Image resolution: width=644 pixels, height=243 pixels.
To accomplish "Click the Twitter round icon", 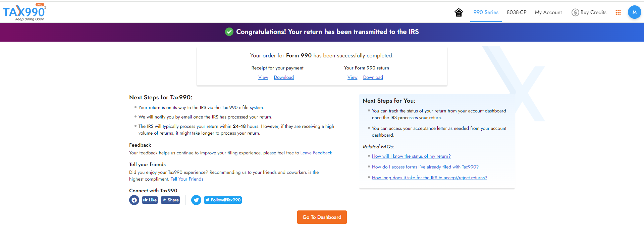I will [196, 200].
